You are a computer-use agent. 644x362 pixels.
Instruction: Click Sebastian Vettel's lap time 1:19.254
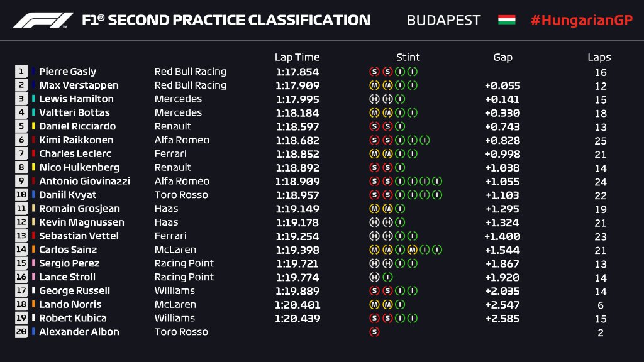click(x=297, y=236)
